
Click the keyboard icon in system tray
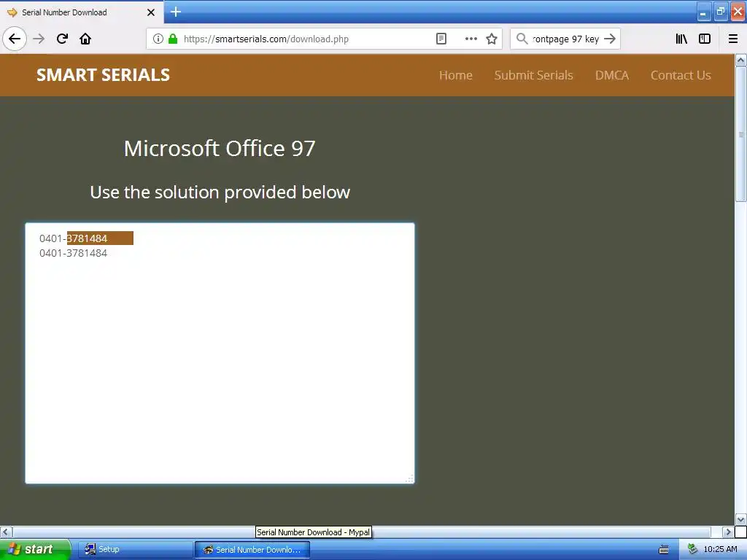[x=663, y=550]
